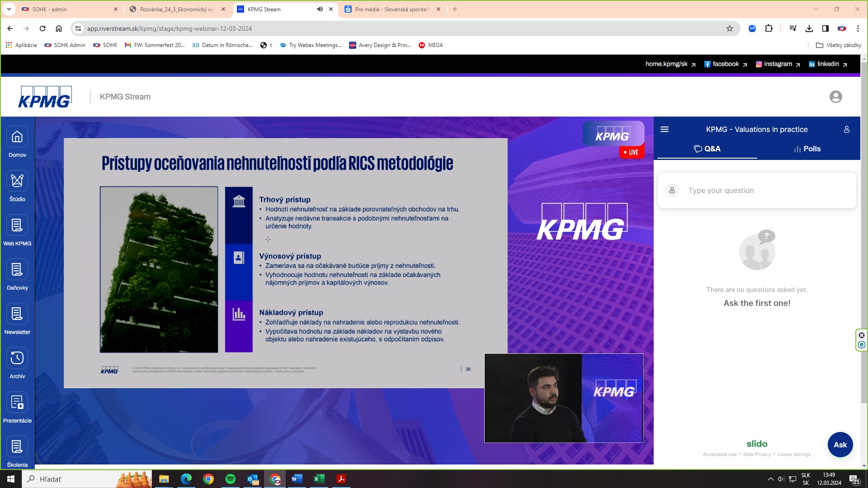
Task: Open Spotify from the taskbar
Action: [x=231, y=479]
